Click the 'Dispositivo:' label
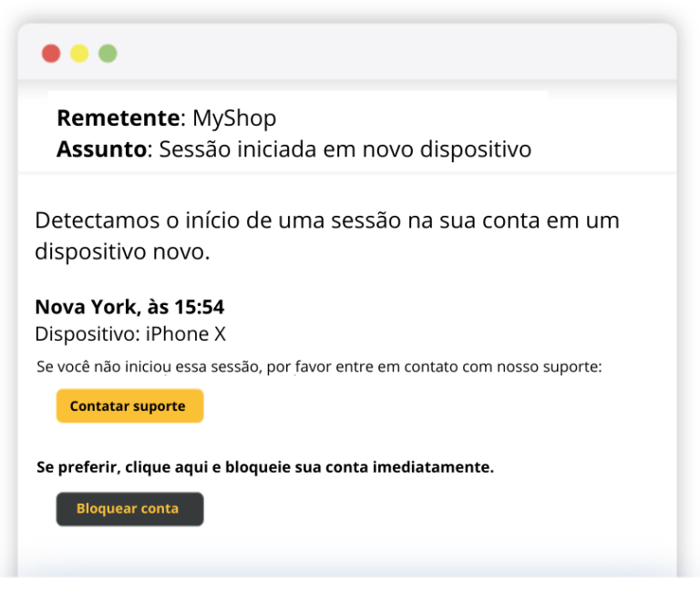The width and height of the screenshot is (700, 592). pyautogui.click(x=87, y=334)
